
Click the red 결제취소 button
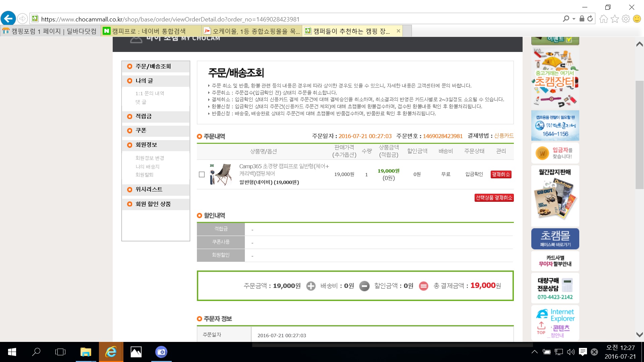tap(501, 174)
